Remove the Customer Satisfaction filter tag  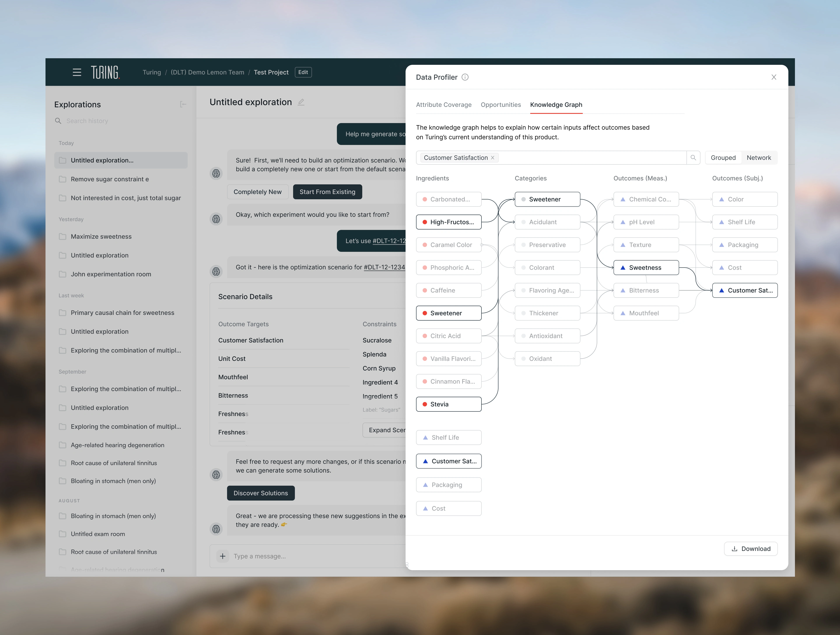(493, 158)
